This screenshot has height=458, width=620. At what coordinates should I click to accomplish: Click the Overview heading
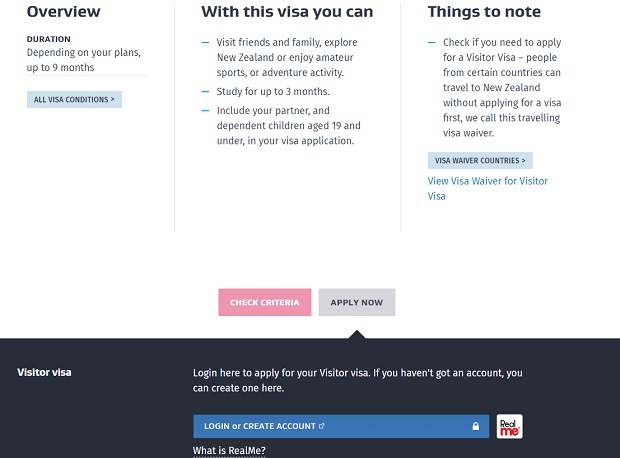63,12
